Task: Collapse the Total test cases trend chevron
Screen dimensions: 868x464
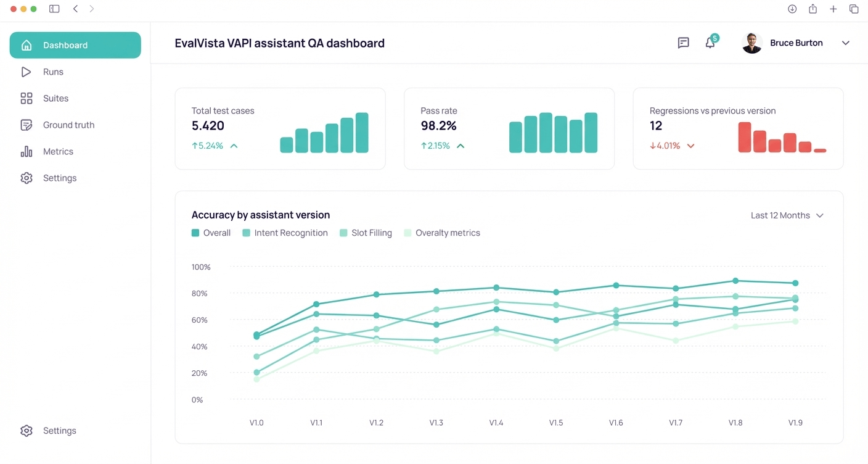Action: 233,146
